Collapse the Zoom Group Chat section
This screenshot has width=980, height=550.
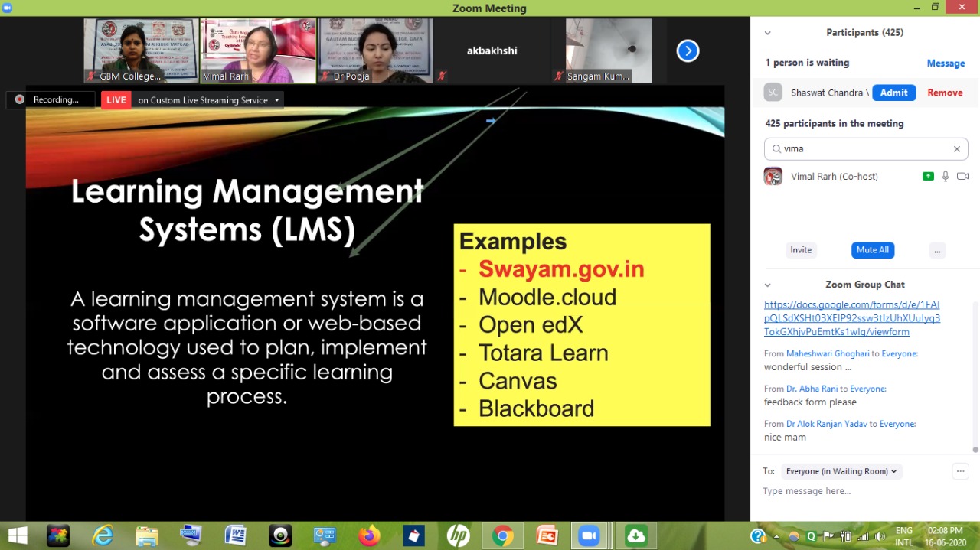coord(767,284)
